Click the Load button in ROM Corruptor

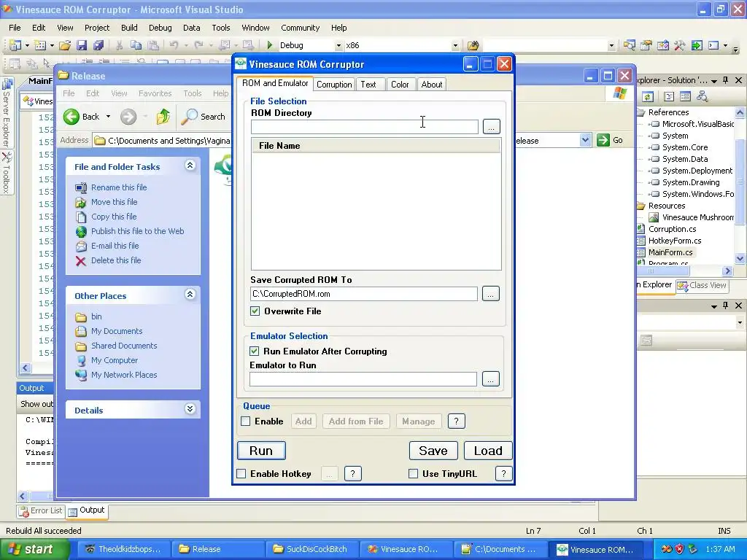(x=488, y=451)
